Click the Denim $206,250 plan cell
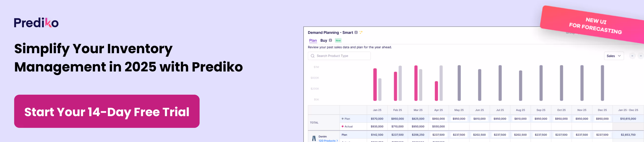644x142 pixels. (418, 135)
